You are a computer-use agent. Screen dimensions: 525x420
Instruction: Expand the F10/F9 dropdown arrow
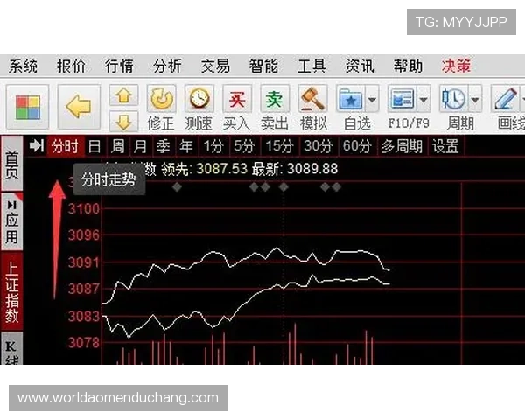click(423, 99)
